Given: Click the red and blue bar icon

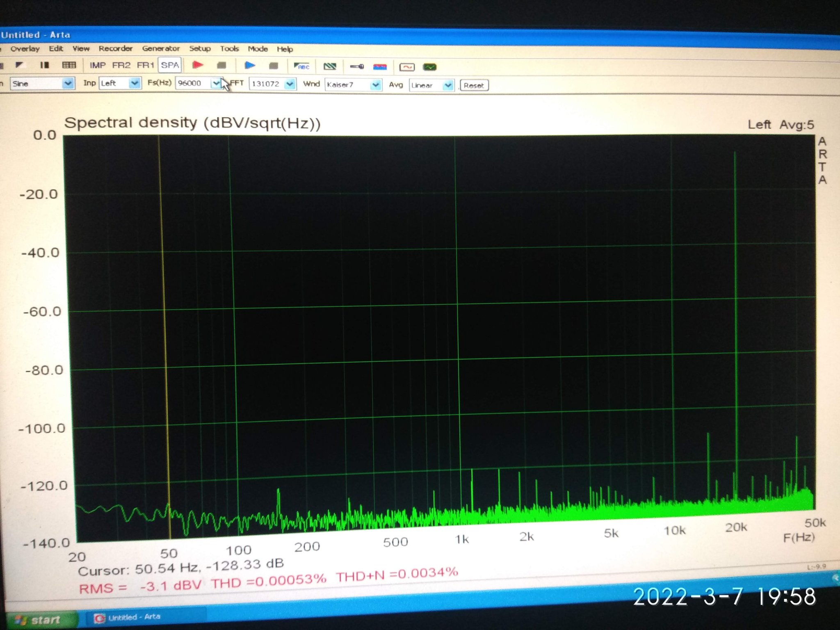Looking at the screenshot, I should pos(380,67).
